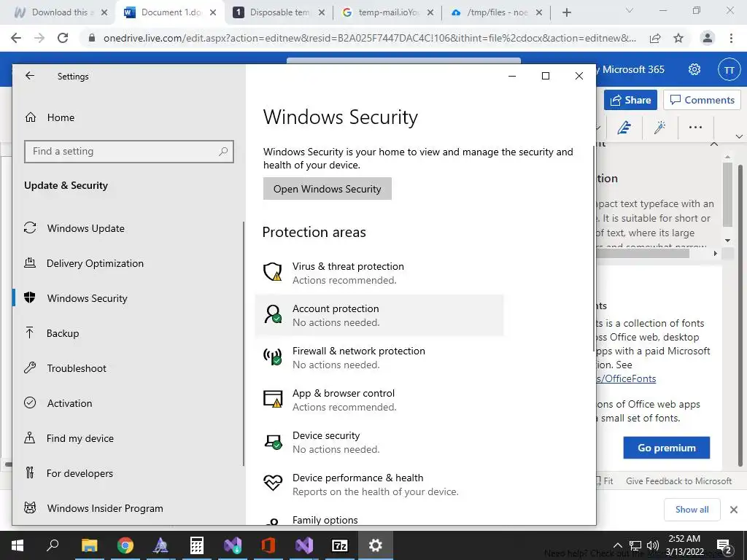Click the volume icon in system tray
The image size is (747, 560).
click(x=653, y=545)
